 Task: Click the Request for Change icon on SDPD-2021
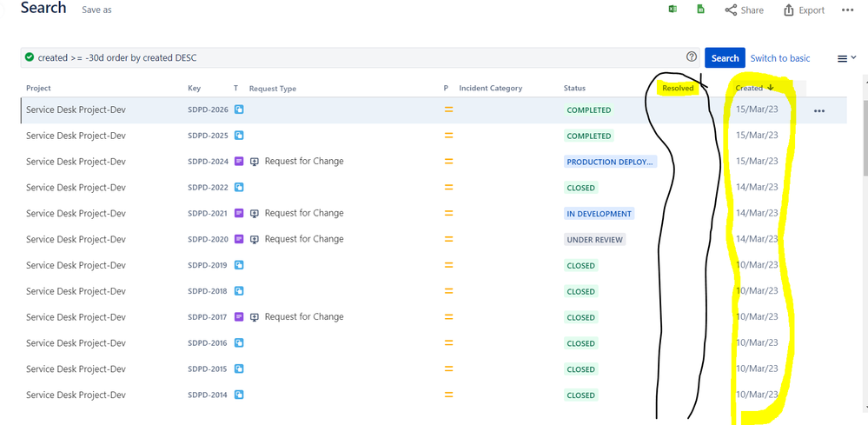click(x=255, y=214)
